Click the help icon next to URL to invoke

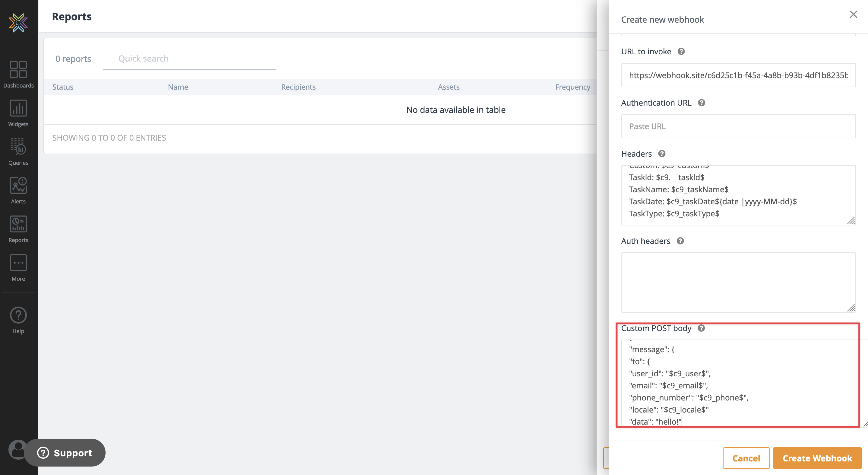click(681, 52)
